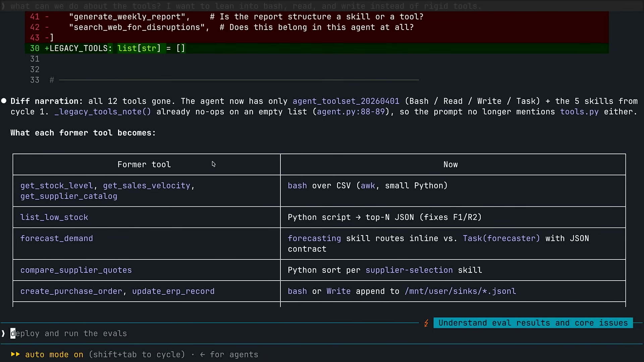Click the shift+tab to cycle hint
Viewport: 644px width, 362px height.
137,355
